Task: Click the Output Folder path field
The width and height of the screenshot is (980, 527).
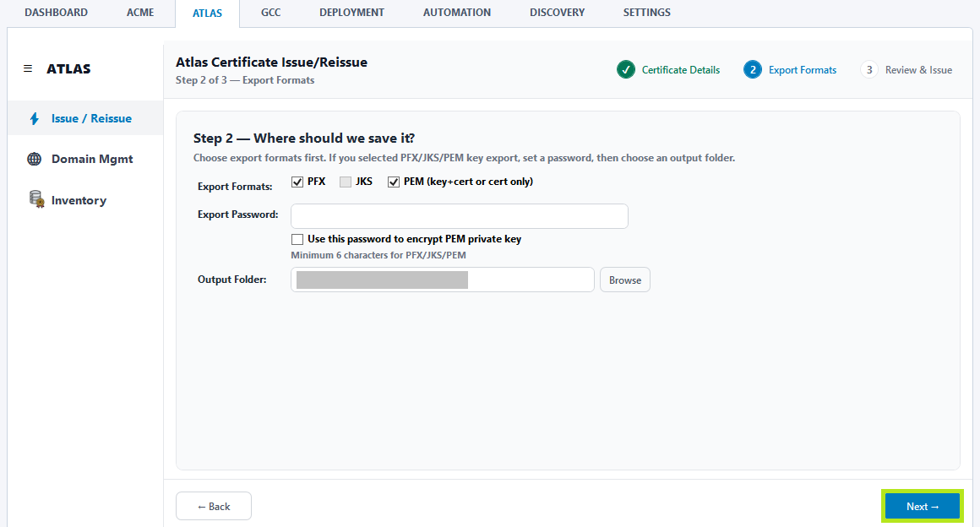Action: (443, 280)
